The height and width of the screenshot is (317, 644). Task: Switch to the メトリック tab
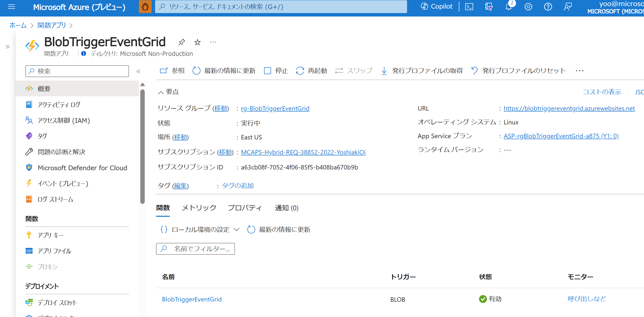coord(199,208)
